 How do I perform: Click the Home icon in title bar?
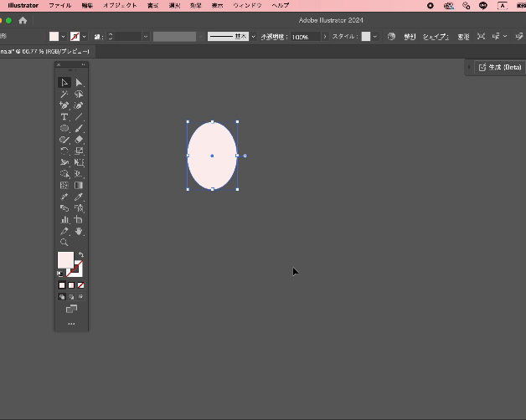click(x=23, y=20)
